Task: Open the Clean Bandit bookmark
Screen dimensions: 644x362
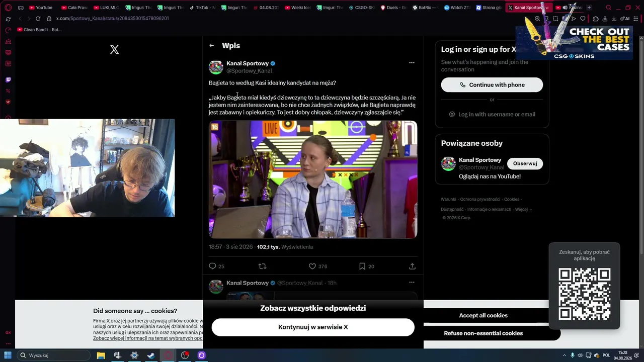Action: tap(39, 30)
